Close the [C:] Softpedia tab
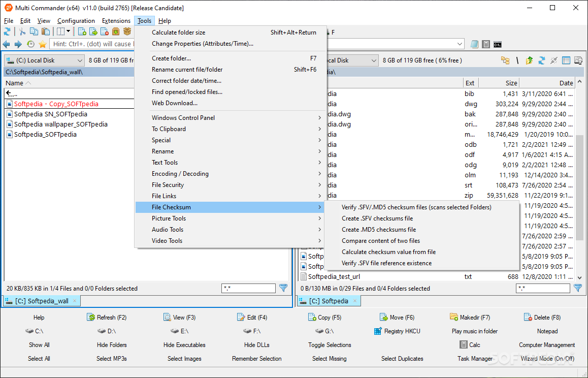Screen dimensions: 588x378 click(x=354, y=301)
